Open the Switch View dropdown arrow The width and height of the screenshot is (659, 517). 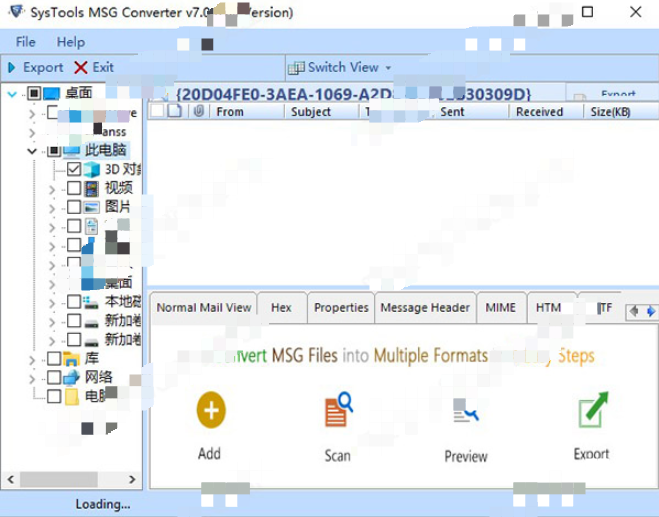pos(388,68)
